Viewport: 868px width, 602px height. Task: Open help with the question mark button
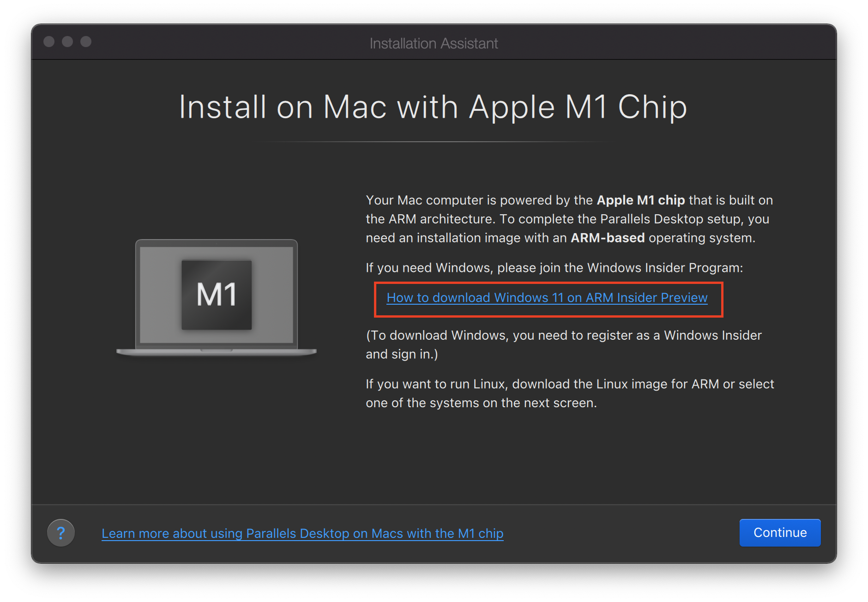click(60, 533)
